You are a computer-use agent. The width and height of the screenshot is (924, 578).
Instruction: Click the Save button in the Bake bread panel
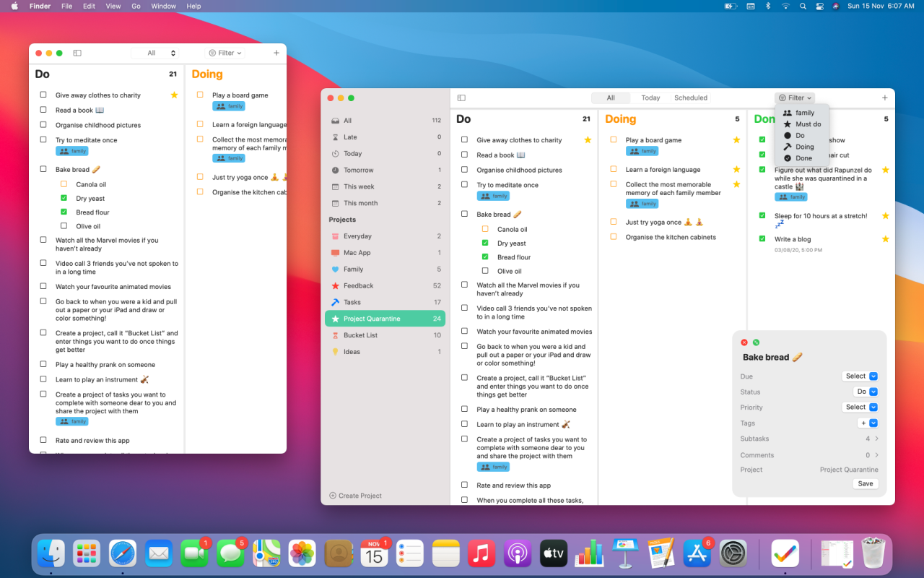point(865,483)
